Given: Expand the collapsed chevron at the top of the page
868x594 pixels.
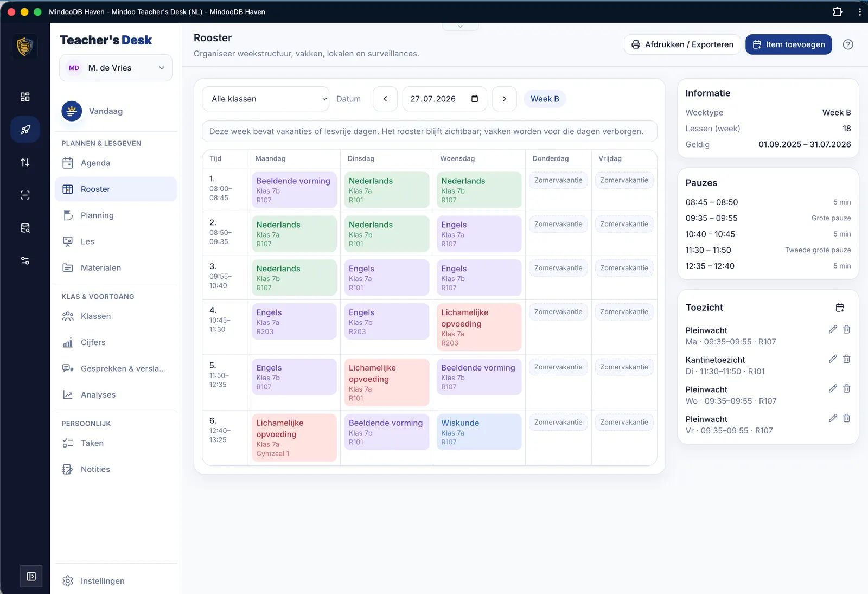Looking at the screenshot, I should point(460,26).
